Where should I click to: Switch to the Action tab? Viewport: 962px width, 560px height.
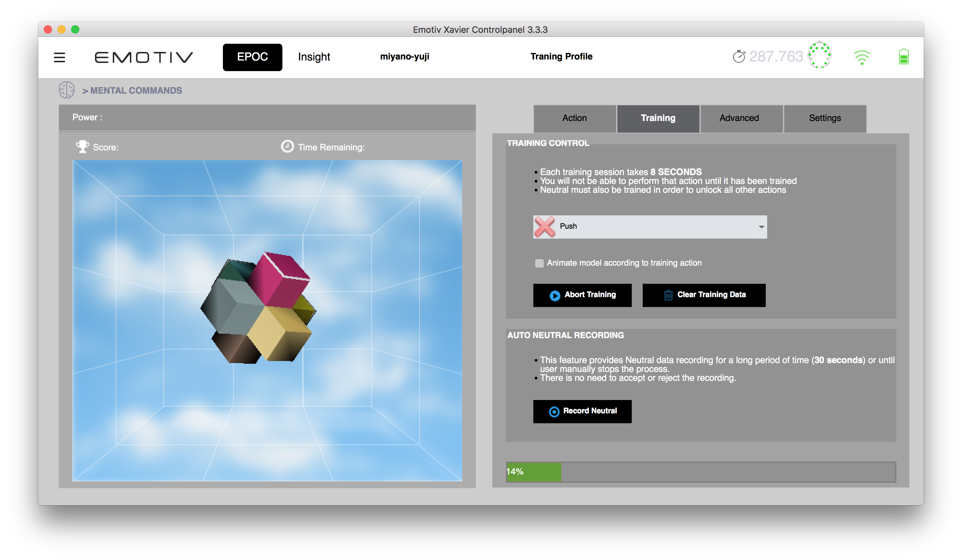(x=574, y=118)
